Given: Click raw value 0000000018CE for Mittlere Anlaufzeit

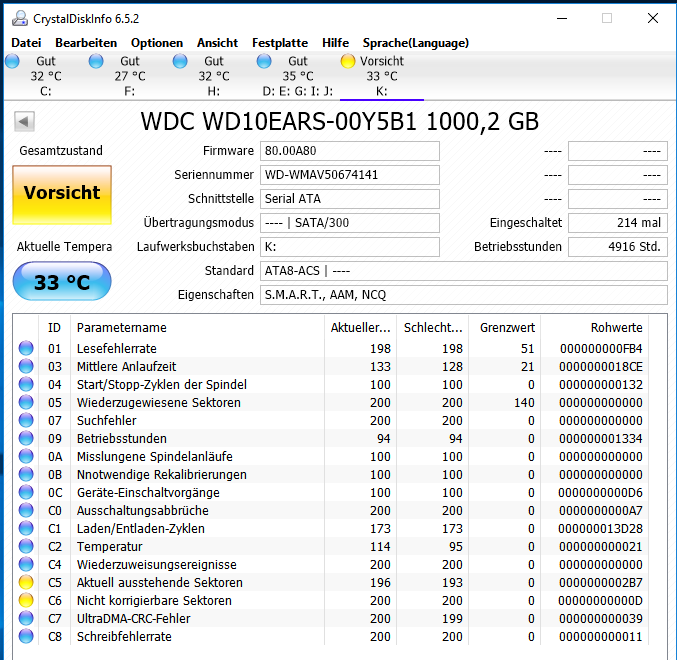Looking at the screenshot, I should point(601,366).
